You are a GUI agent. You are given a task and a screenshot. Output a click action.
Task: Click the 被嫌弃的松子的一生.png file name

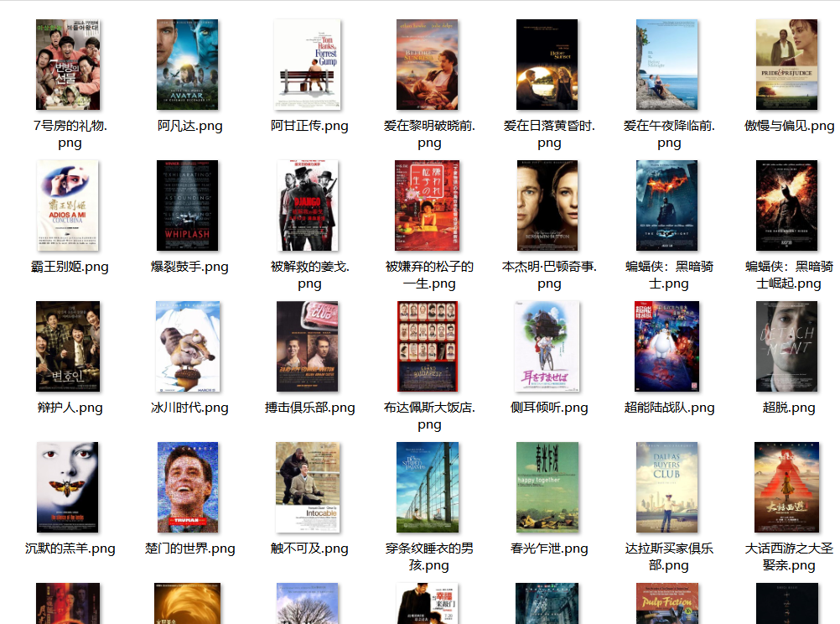[429, 275]
